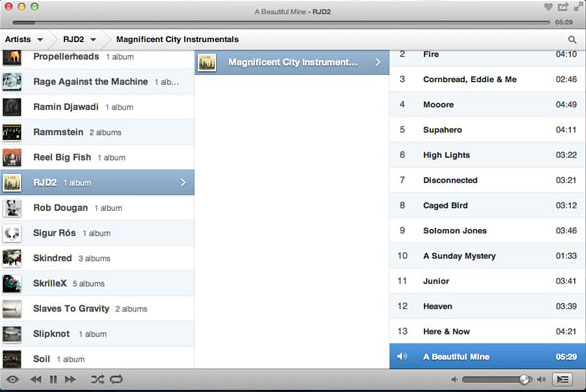586x392 pixels.
Task: Play track A Sunday Mystery
Action: (488, 256)
